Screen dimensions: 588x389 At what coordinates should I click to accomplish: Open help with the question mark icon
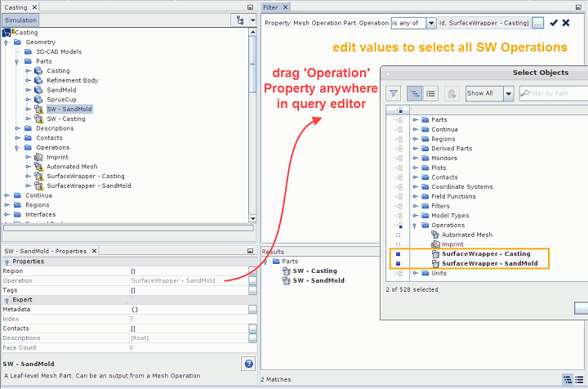248,364
